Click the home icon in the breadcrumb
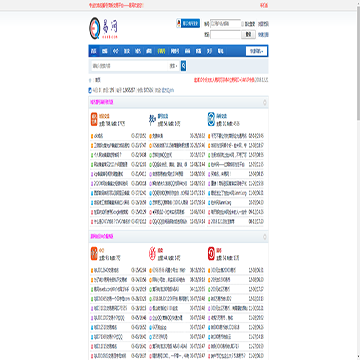360x360 pixels. [90, 80]
